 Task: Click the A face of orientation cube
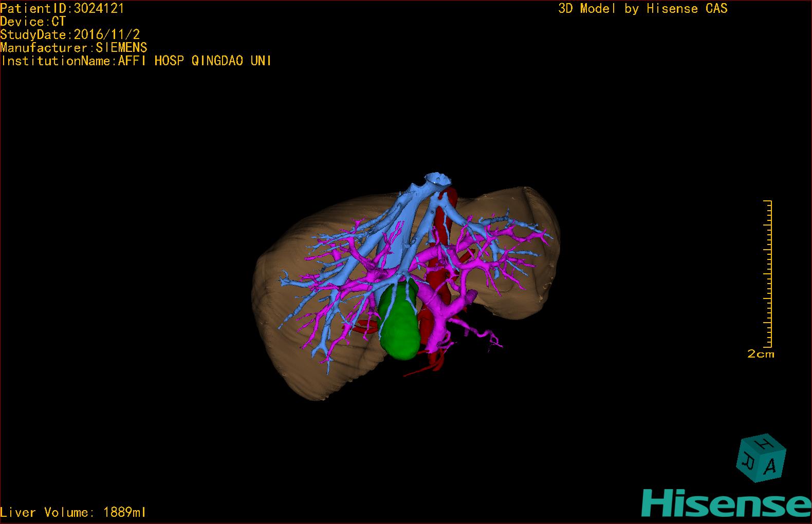770,466
